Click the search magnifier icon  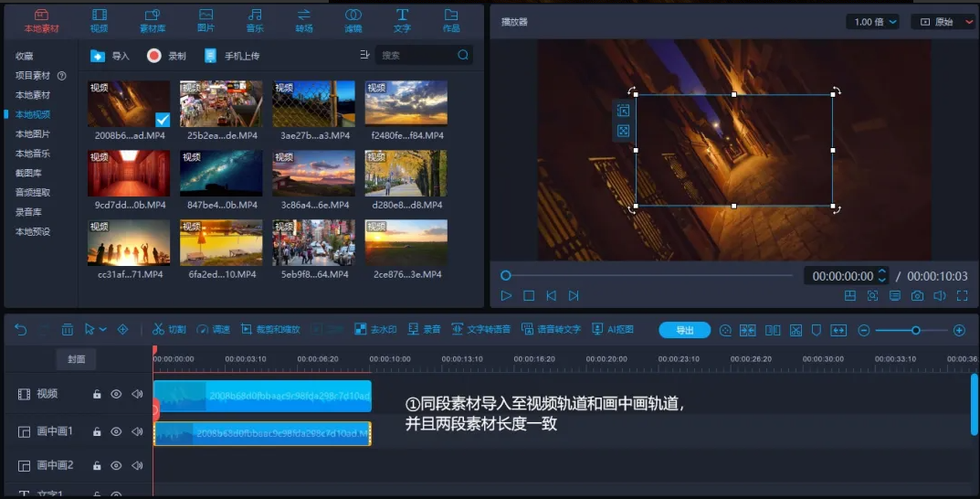coord(463,55)
